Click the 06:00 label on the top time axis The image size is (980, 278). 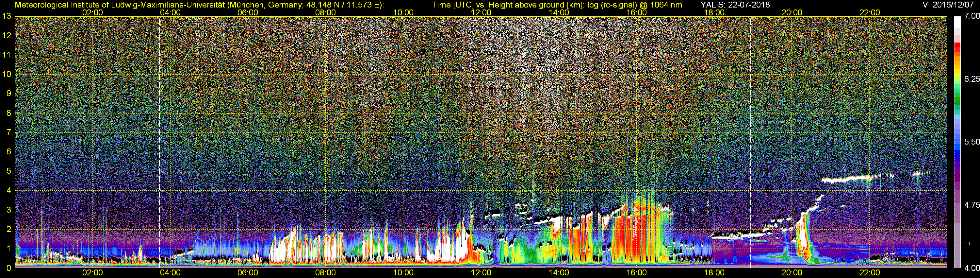click(x=248, y=12)
